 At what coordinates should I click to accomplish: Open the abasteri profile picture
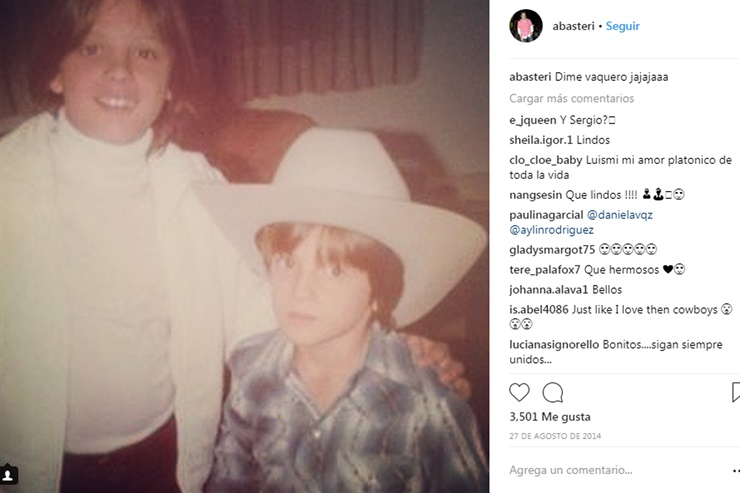point(526,26)
